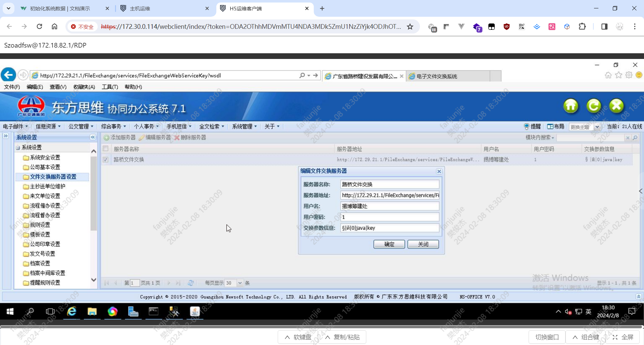
Task: Collapse the 系统设置 side panel with the double arrow
Action: point(93,137)
